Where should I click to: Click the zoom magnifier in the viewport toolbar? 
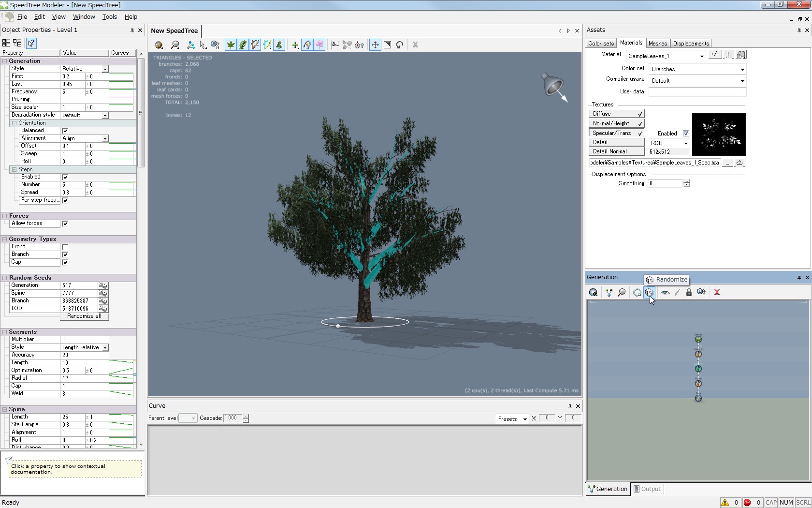(175, 45)
